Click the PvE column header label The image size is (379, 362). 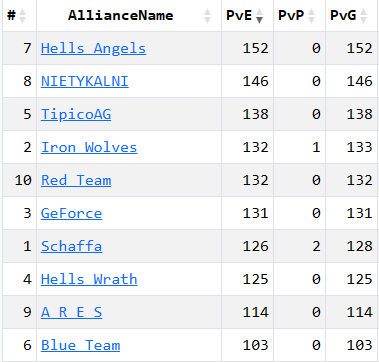point(239,15)
